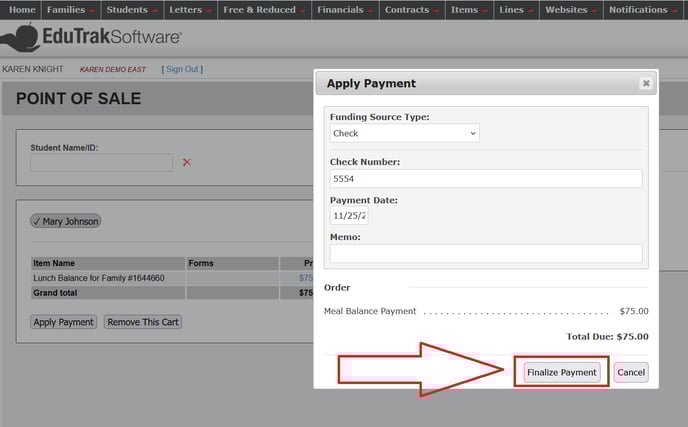Screen dimensions: 688x427
Task: Open the Contracts menu
Action: (x=412, y=10)
